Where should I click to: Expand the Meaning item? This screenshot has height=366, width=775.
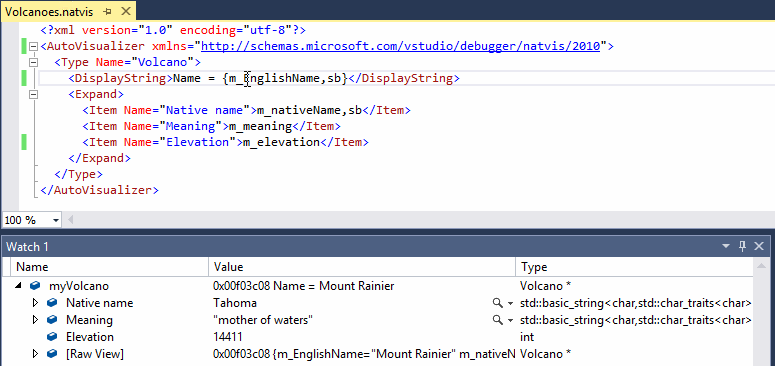(35, 320)
